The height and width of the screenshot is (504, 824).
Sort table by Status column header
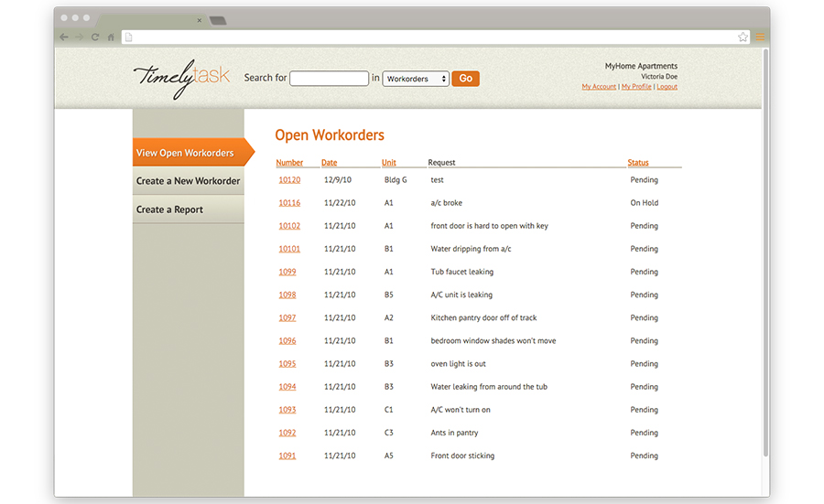tap(638, 163)
